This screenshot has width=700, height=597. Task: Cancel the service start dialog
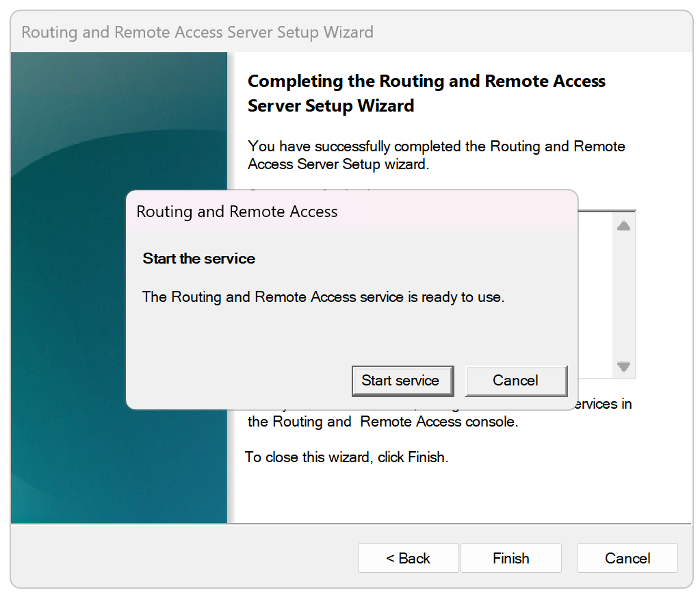pos(516,381)
